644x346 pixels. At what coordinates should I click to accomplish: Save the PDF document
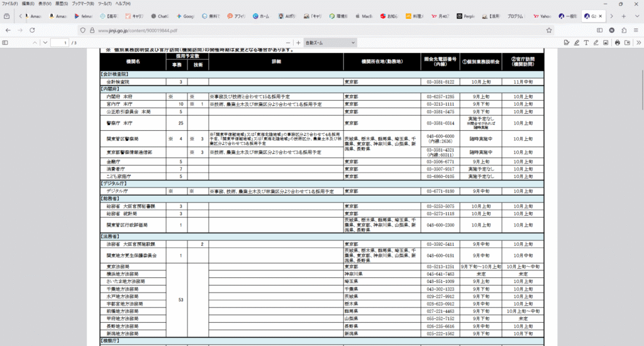pos(627,43)
